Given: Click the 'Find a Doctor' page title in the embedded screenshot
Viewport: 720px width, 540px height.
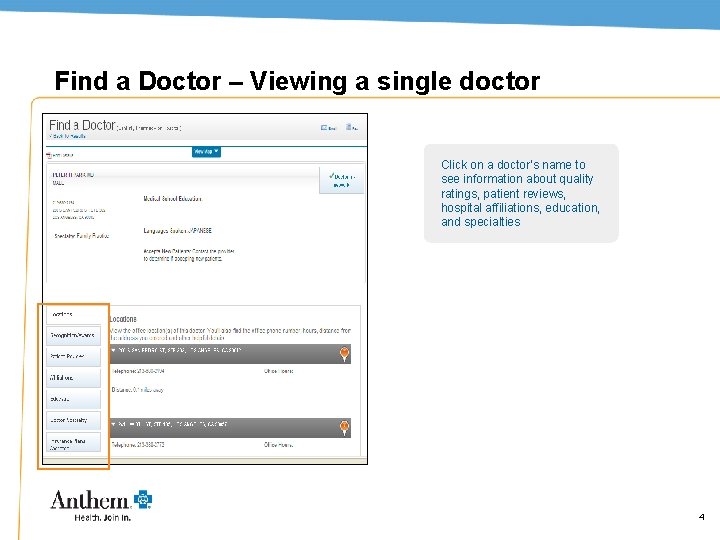Looking at the screenshot, I should pyautogui.click(x=82, y=125).
